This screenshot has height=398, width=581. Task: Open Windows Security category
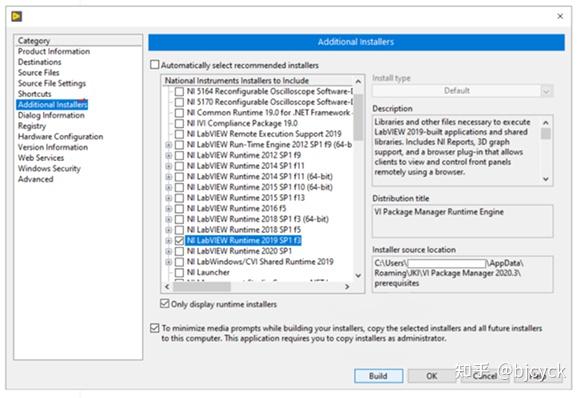49,169
